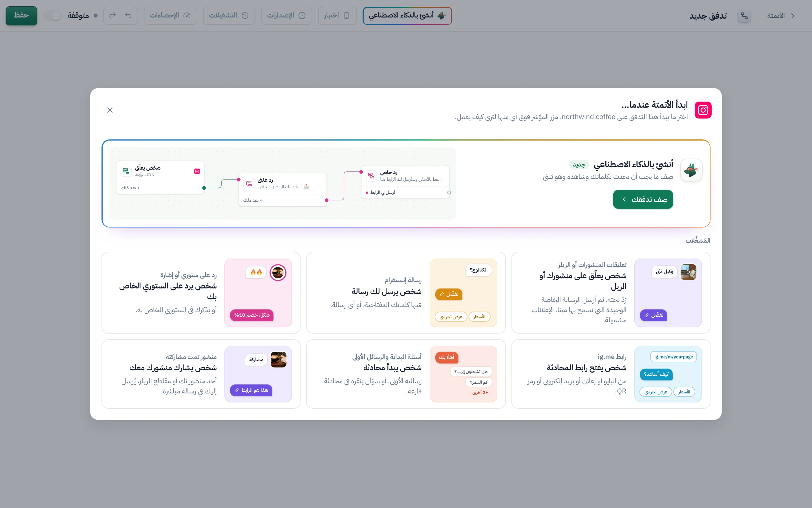Click the هذا هو الرابط purple chip

click(x=251, y=390)
